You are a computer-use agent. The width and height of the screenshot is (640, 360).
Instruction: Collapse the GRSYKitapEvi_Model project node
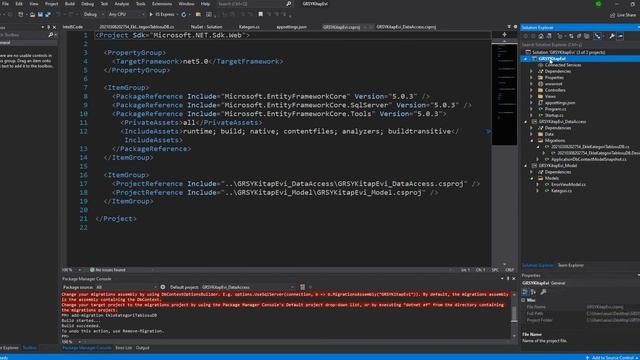525,166
